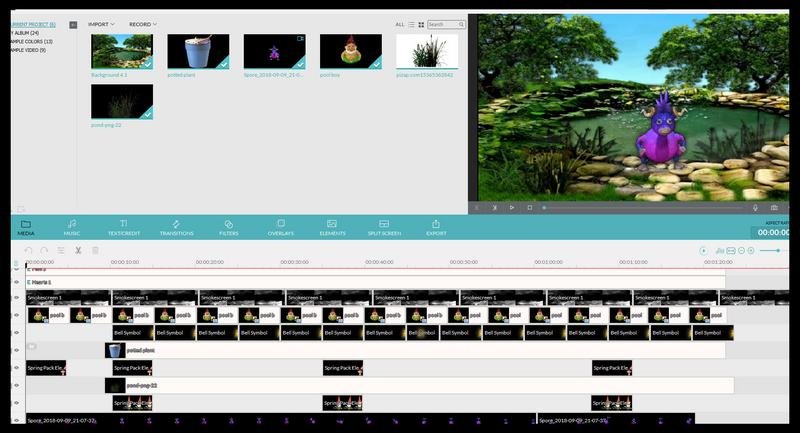Image resolution: width=800 pixels, height=433 pixels.
Task: Click the 00:00:30:00 mark on timeline ruler
Action: click(294, 262)
